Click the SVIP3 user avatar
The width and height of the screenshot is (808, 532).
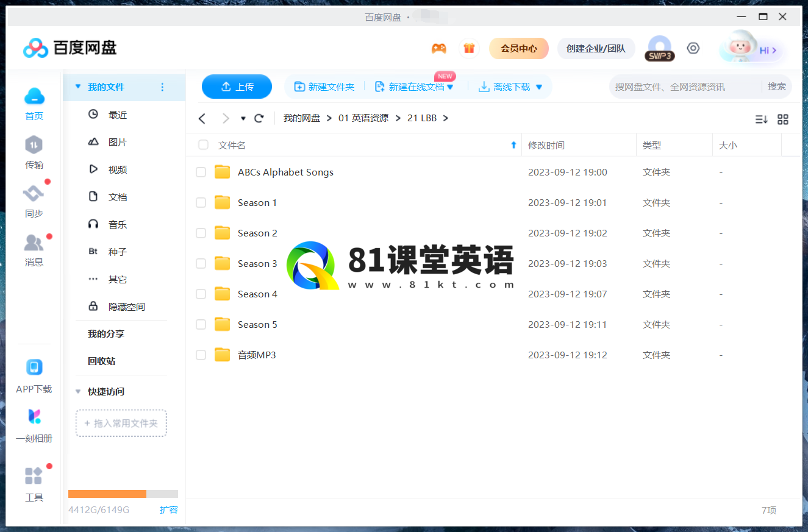660,48
